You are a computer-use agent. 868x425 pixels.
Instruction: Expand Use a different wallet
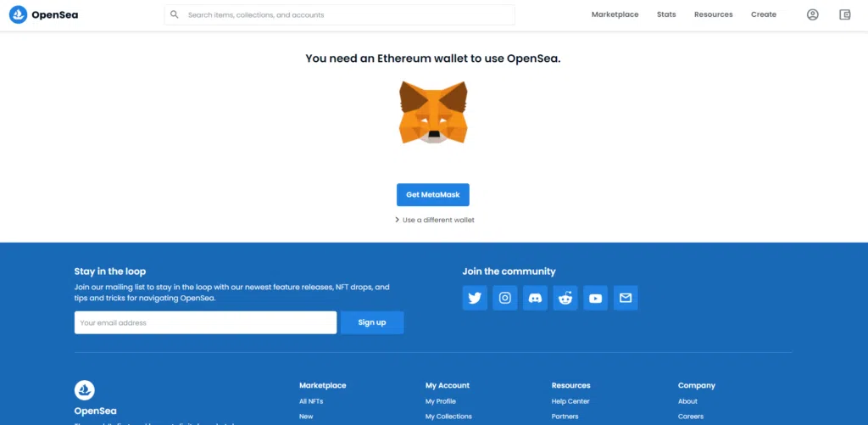pyautogui.click(x=435, y=220)
